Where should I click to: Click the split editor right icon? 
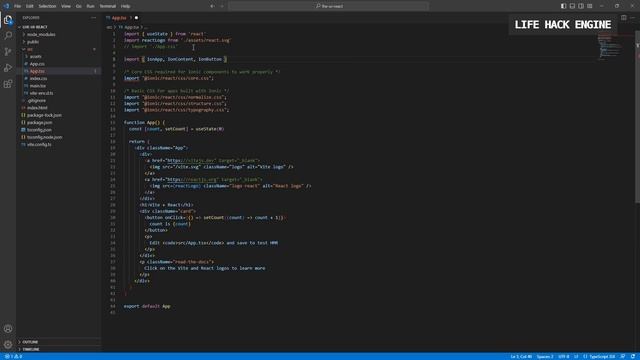pyautogui.click(x=624, y=18)
